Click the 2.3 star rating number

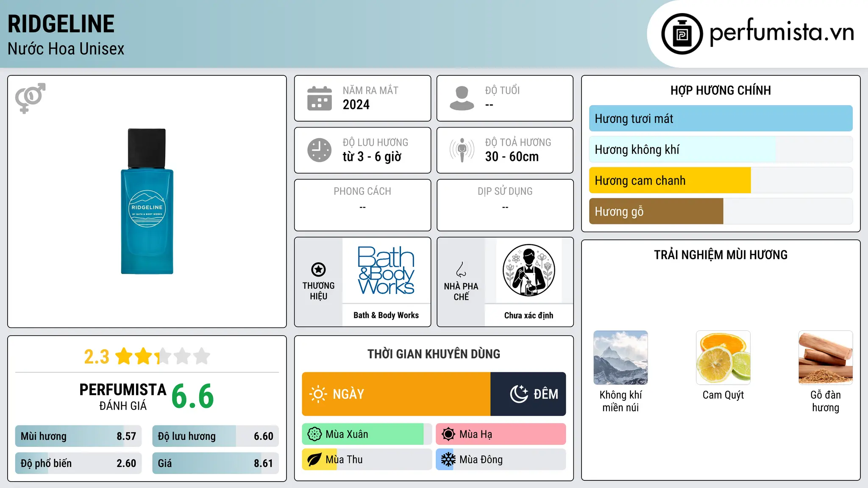coord(97,357)
